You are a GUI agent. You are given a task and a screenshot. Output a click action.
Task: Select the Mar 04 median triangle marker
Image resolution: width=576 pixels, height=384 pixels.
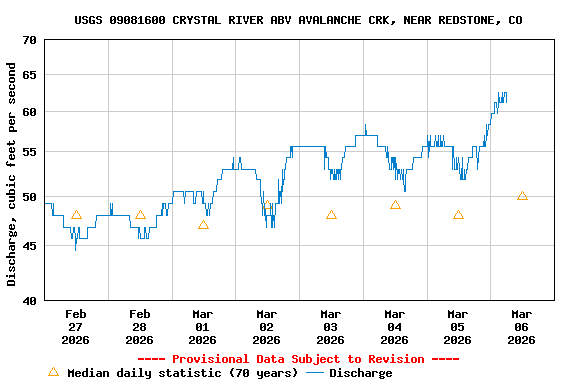tap(395, 205)
